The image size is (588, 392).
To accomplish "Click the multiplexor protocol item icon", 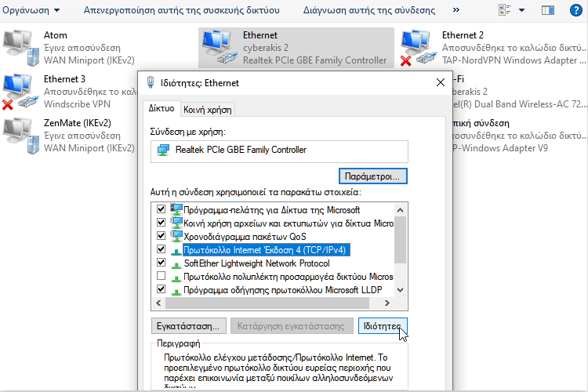I will 176,279.
